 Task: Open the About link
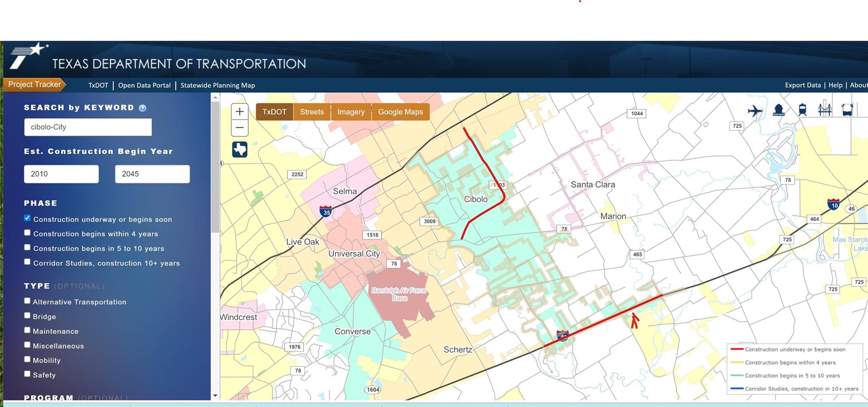859,85
